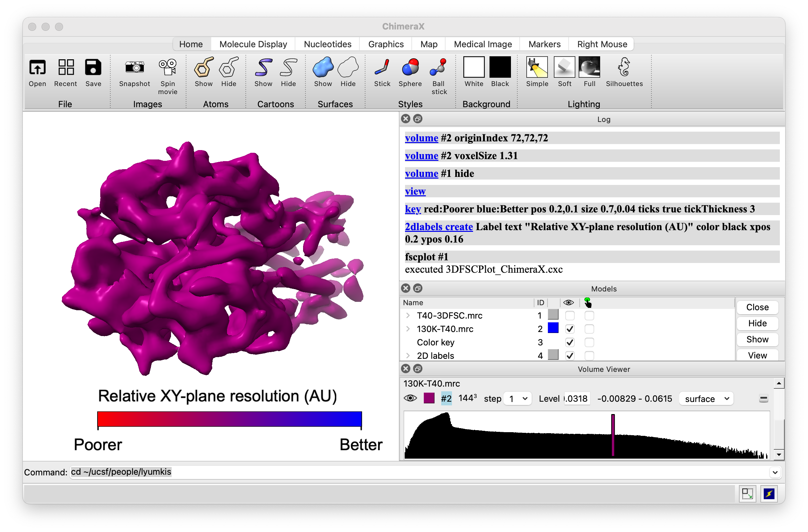The width and height of the screenshot is (808, 532).
Task: Click the 2dlabels create log link
Action: 439,227
